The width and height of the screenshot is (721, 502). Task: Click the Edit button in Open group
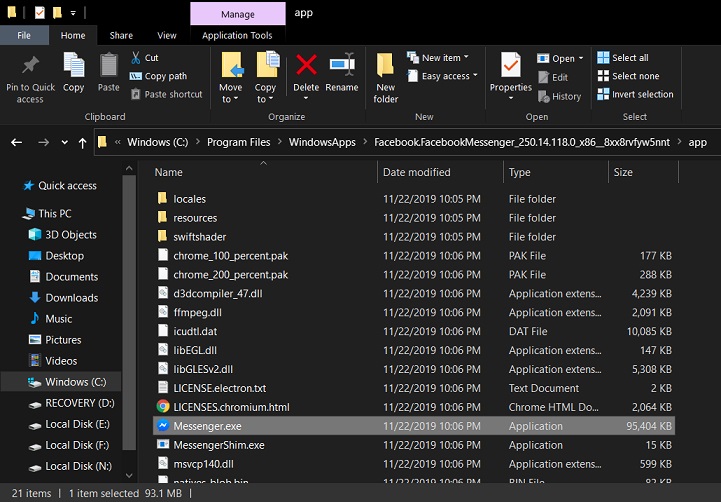[553, 77]
